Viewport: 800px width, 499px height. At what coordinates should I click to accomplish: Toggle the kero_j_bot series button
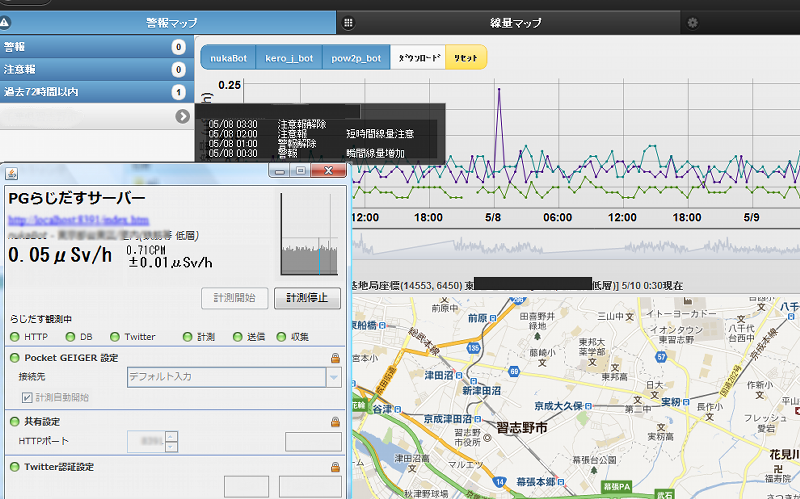289,58
